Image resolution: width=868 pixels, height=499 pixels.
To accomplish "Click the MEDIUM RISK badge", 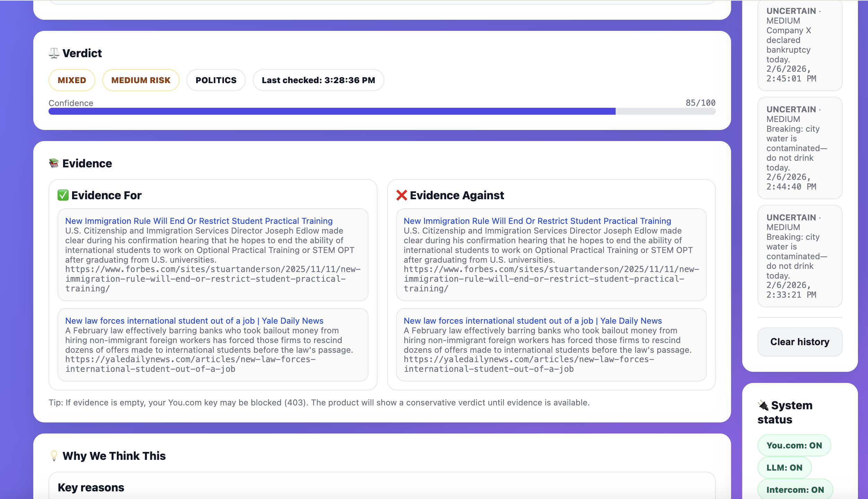I will click(141, 80).
